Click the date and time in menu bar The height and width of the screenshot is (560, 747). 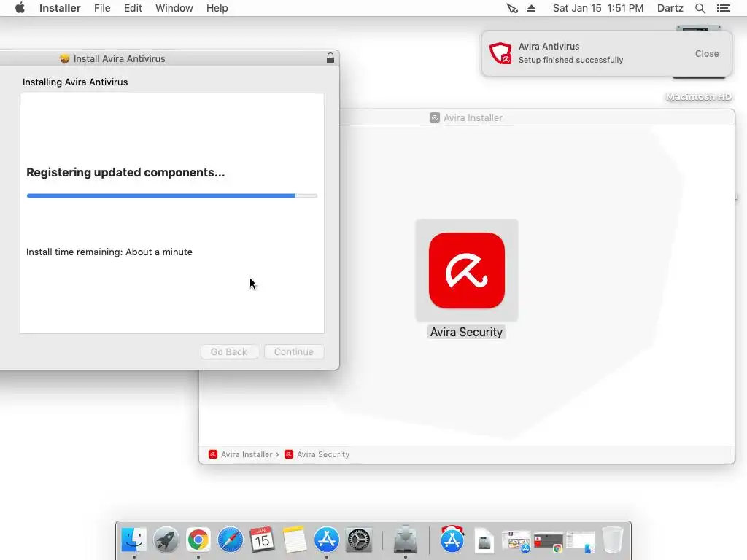coord(598,8)
